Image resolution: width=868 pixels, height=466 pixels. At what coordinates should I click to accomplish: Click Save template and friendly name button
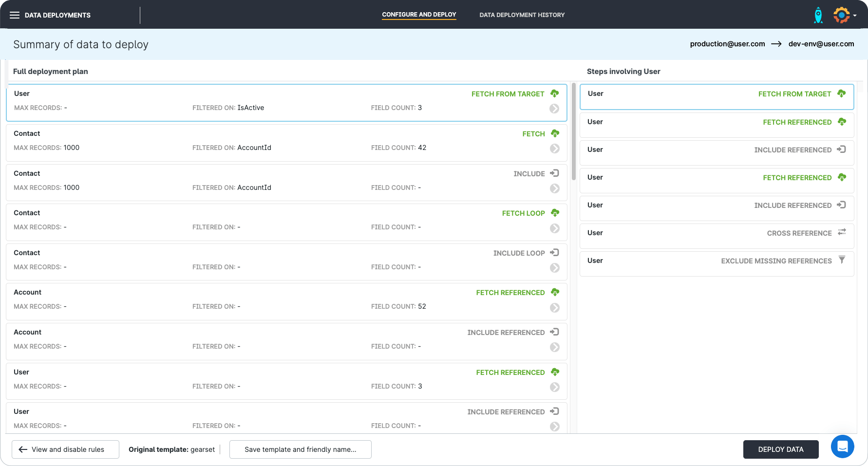click(x=300, y=449)
